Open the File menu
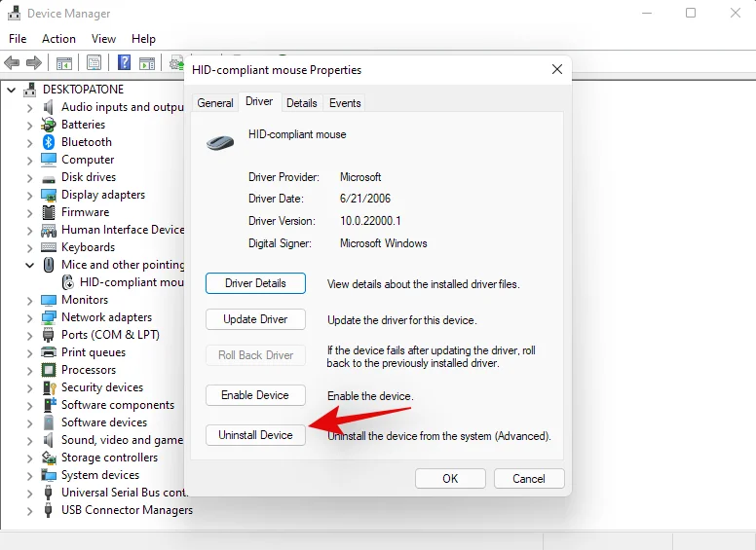Image resolution: width=756 pixels, height=550 pixels. [18, 39]
